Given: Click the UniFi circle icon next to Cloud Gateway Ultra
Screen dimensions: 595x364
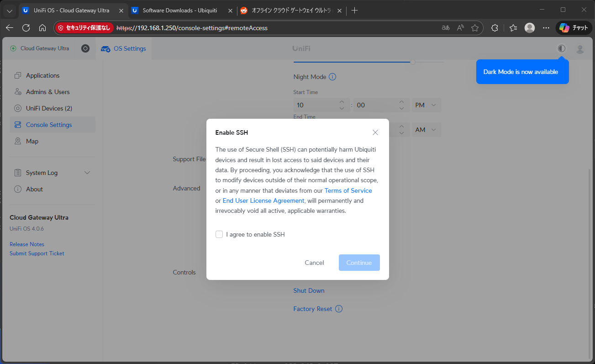Looking at the screenshot, I should point(85,48).
